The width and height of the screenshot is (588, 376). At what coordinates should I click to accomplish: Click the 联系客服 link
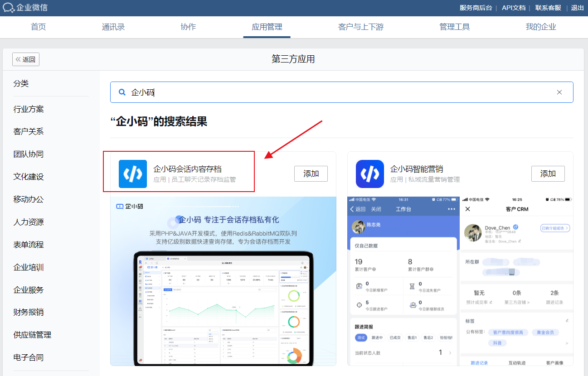coord(548,8)
